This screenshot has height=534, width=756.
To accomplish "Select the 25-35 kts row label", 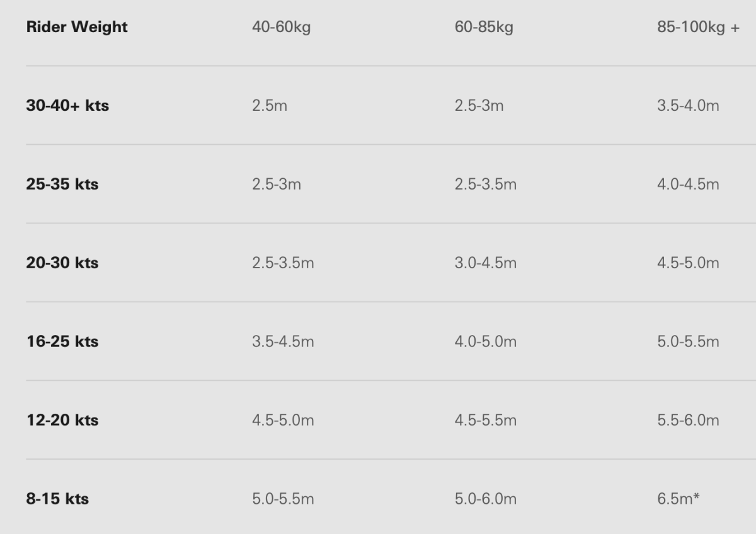I will (62, 185).
